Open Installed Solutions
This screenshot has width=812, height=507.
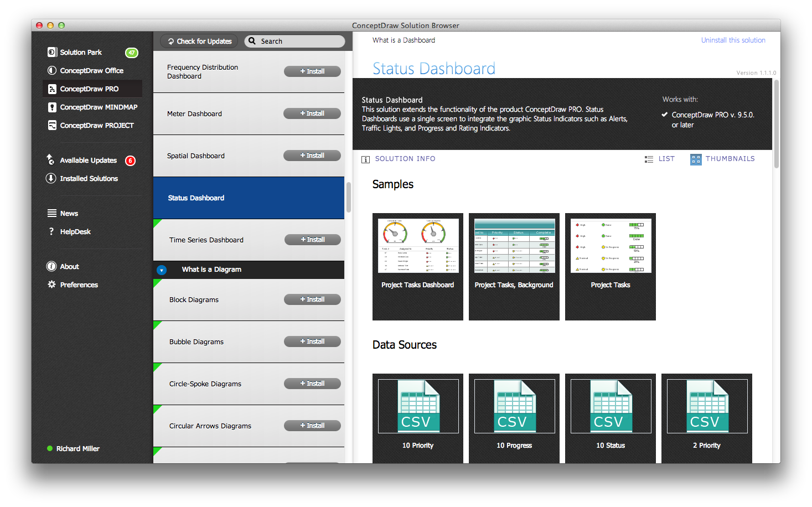point(89,178)
